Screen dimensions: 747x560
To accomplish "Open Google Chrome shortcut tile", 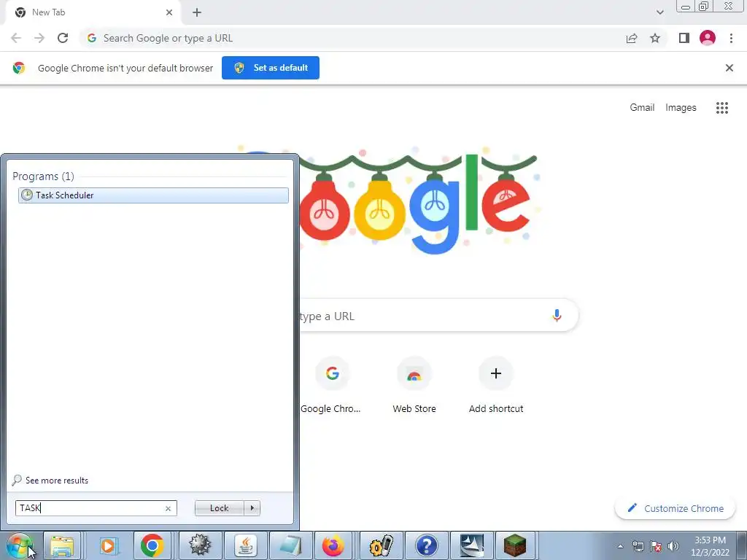I will [x=332, y=386].
